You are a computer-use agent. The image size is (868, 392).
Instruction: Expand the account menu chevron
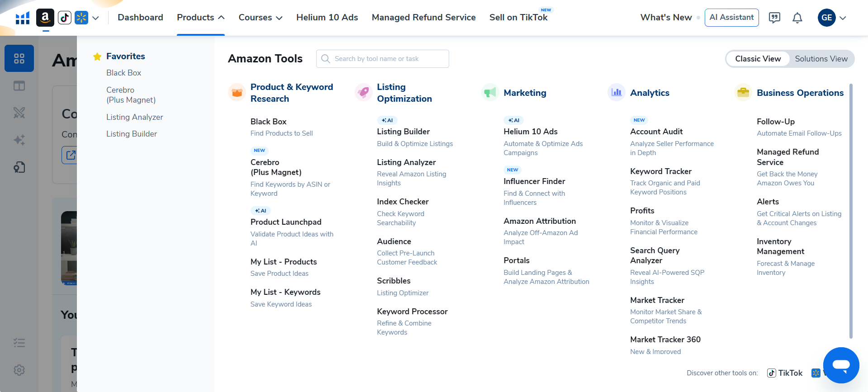click(x=843, y=18)
